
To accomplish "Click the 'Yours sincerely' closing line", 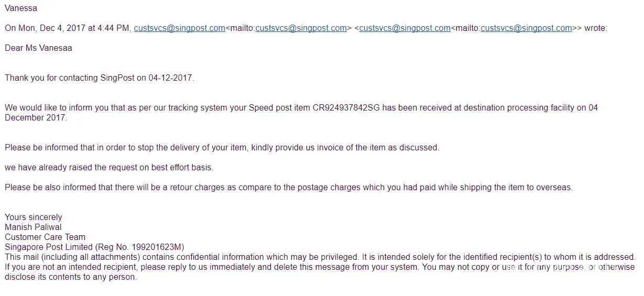I will click(34, 217).
